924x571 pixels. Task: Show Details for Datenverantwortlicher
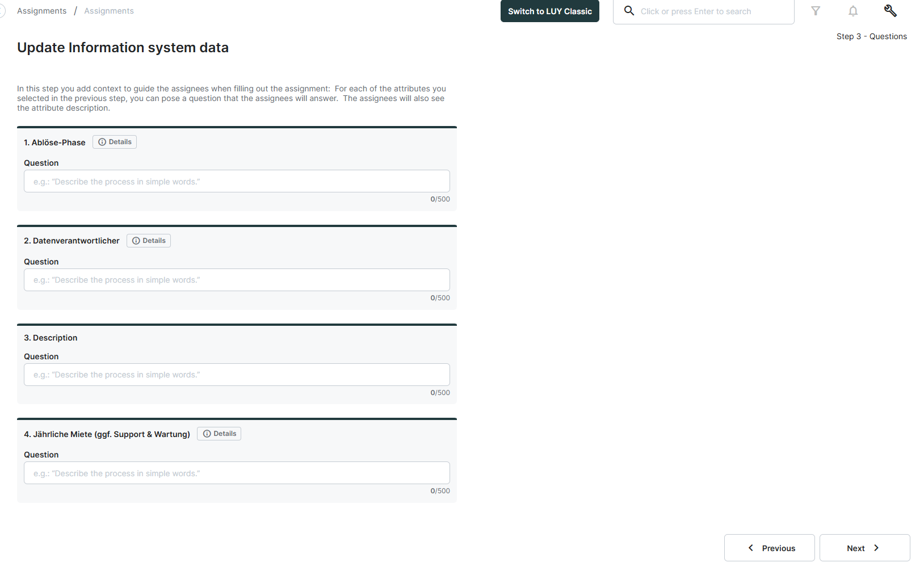pyautogui.click(x=149, y=241)
